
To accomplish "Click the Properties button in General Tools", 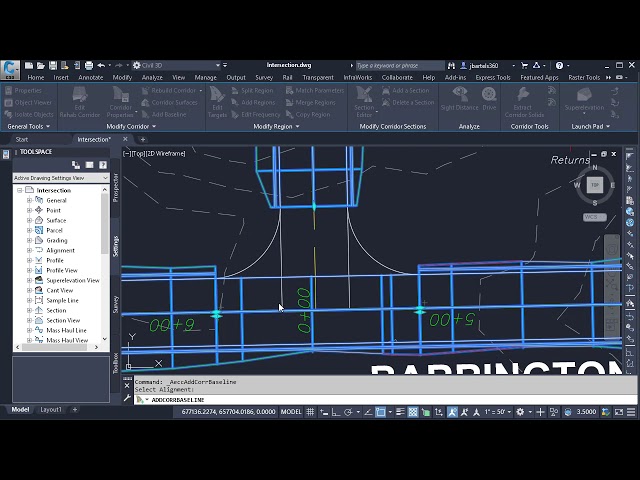I will pyautogui.click(x=23, y=91).
